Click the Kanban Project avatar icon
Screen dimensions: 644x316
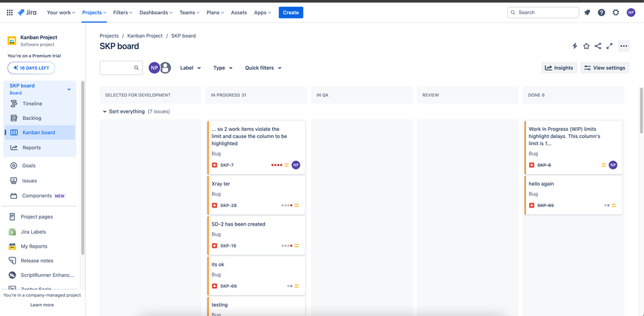[12, 40]
